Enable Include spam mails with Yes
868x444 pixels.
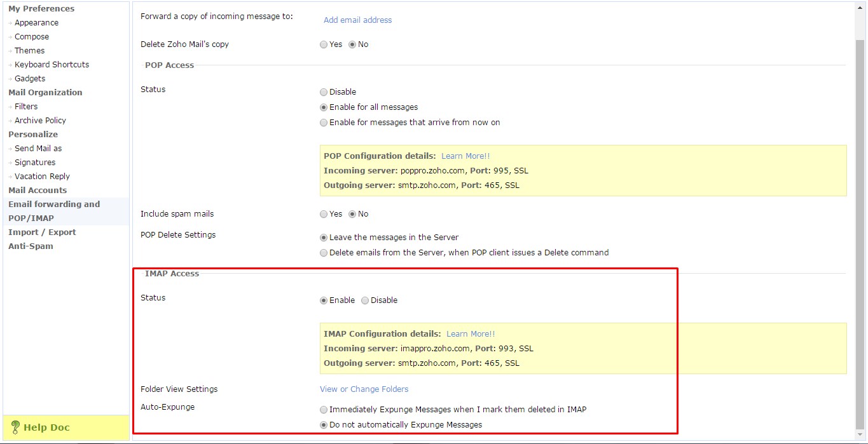click(x=324, y=214)
